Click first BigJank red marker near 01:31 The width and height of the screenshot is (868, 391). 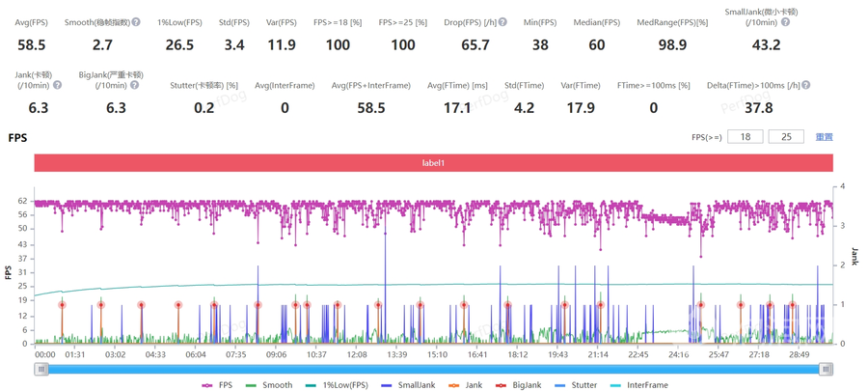click(x=62, y=305)
